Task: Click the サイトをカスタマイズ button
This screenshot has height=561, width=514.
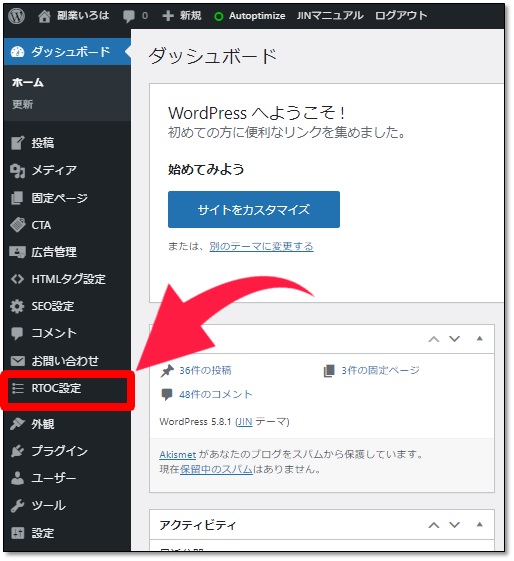Action: tap(254, 210)
